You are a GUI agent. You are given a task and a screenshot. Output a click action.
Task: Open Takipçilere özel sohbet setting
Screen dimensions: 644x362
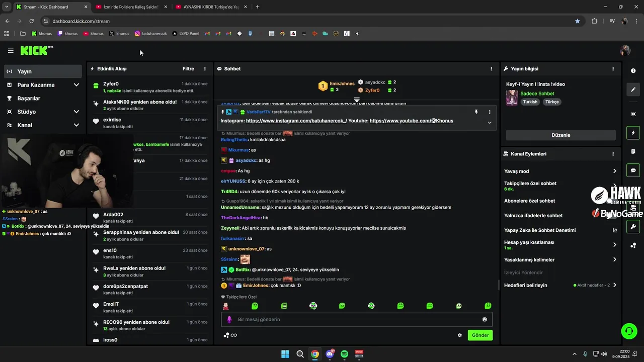(560, 186)
